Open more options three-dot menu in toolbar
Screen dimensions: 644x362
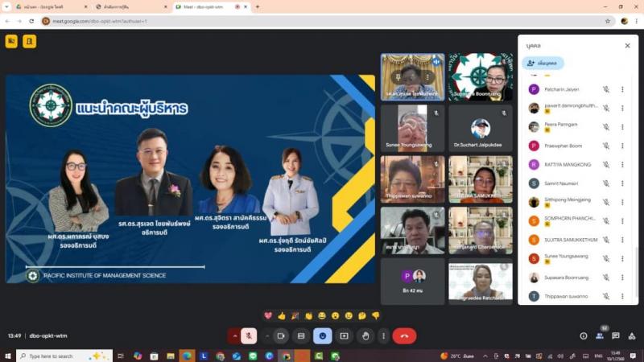(x=384, y=335)
